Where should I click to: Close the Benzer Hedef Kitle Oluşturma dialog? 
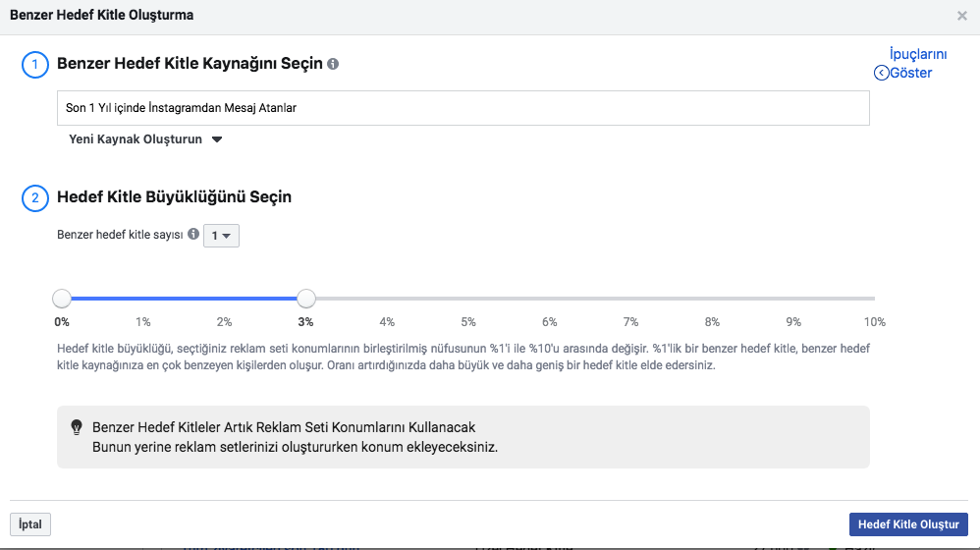[x=962, y=16]
